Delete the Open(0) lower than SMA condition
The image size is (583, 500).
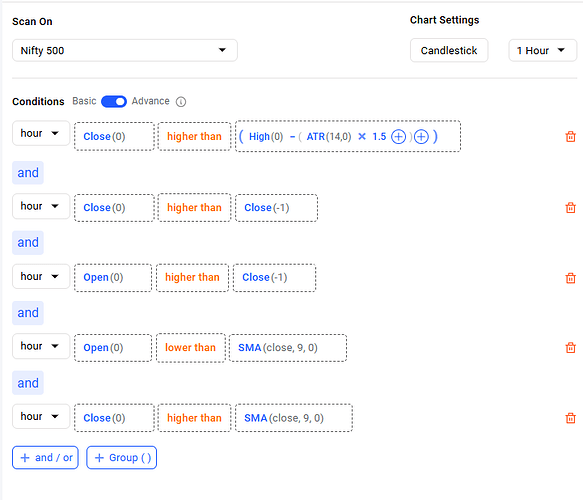[570, 348]
